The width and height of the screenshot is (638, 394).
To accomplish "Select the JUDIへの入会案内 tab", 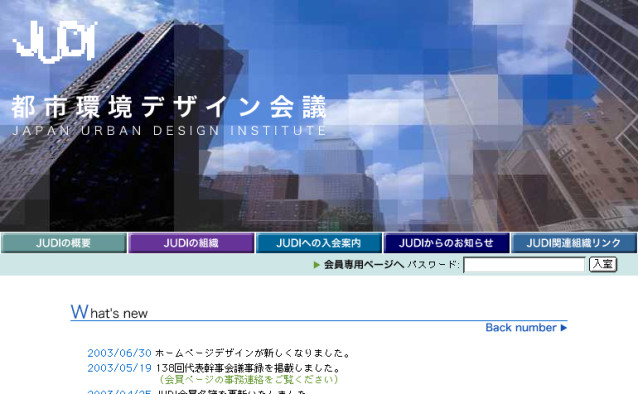I will point(319,243).
